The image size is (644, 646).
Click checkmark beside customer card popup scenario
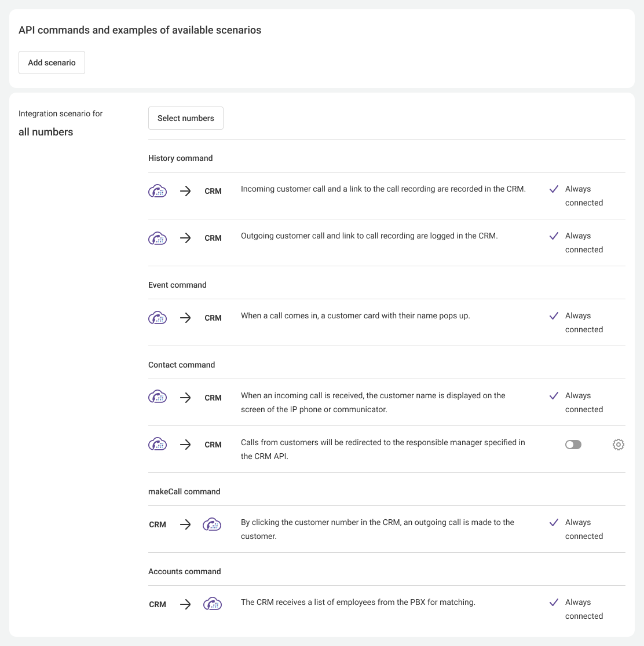pyautogui.click(x=554, y=316)
